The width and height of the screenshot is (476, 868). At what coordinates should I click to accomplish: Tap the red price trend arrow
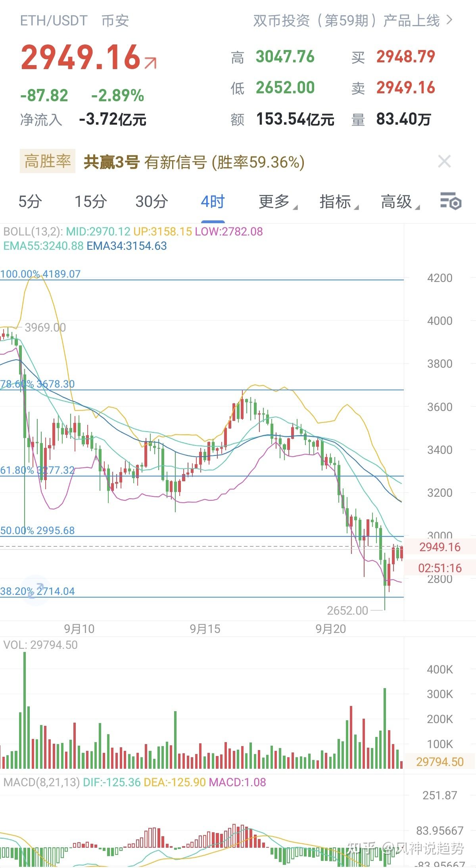pyautogui.click(x=150, y=63)
